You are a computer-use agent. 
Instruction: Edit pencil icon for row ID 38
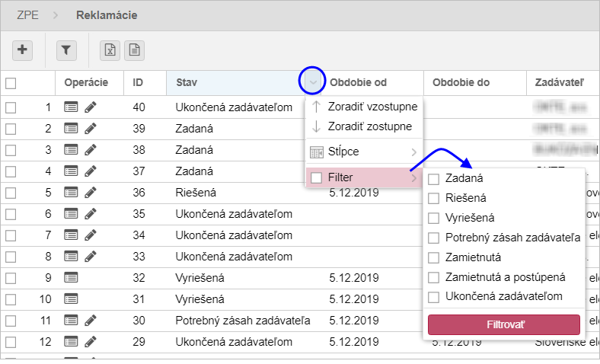point(91,150)
